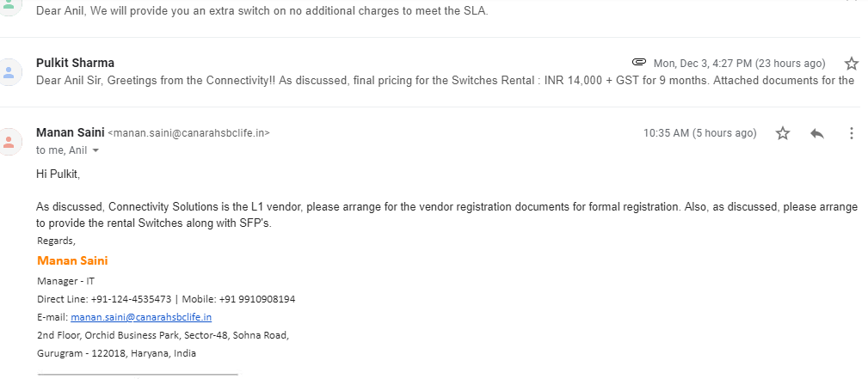
Task: Click the orange Manan Saini signature name
Action: [x=72, y=260]
